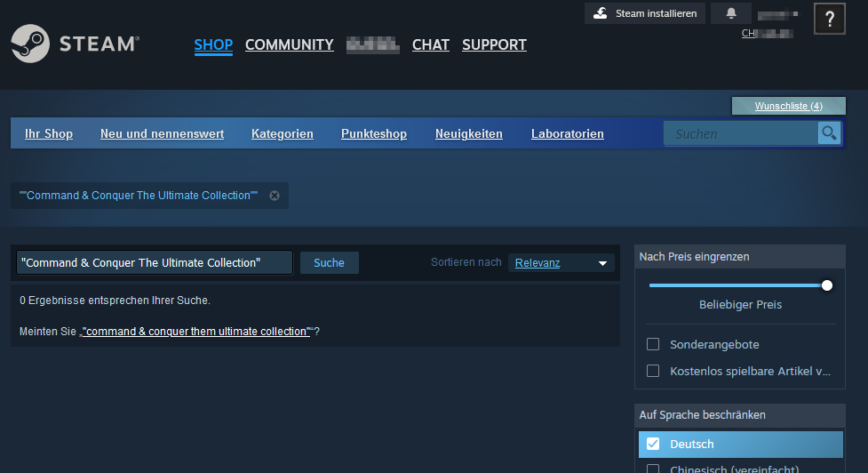Click the blurred profile menu item
Viewport: 868px width, 473px height.
[372, 44]
